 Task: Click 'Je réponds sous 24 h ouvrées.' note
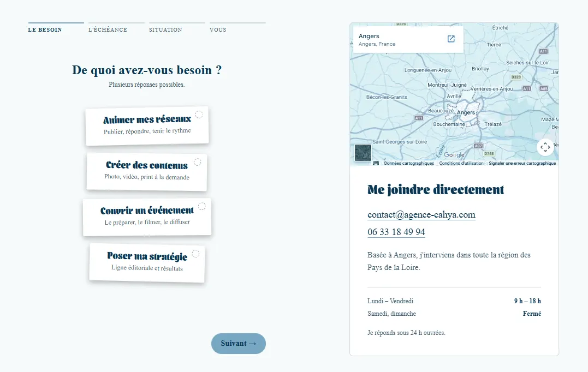pos(407,333)
